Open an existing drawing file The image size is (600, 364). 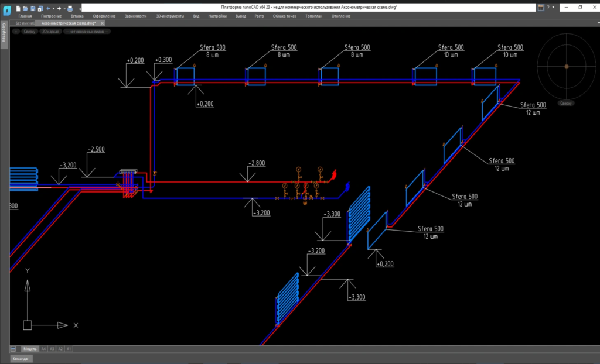click(x=26, y=9)
